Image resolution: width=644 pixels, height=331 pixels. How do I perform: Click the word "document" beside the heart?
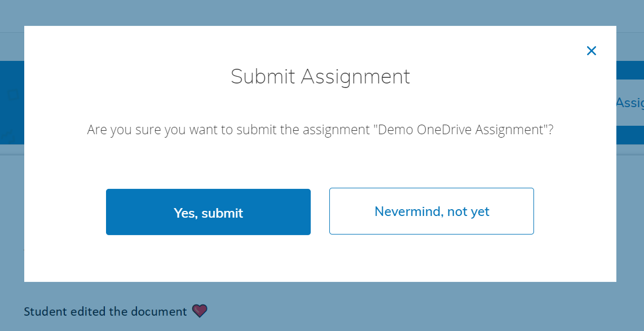[x=158, y=311]
